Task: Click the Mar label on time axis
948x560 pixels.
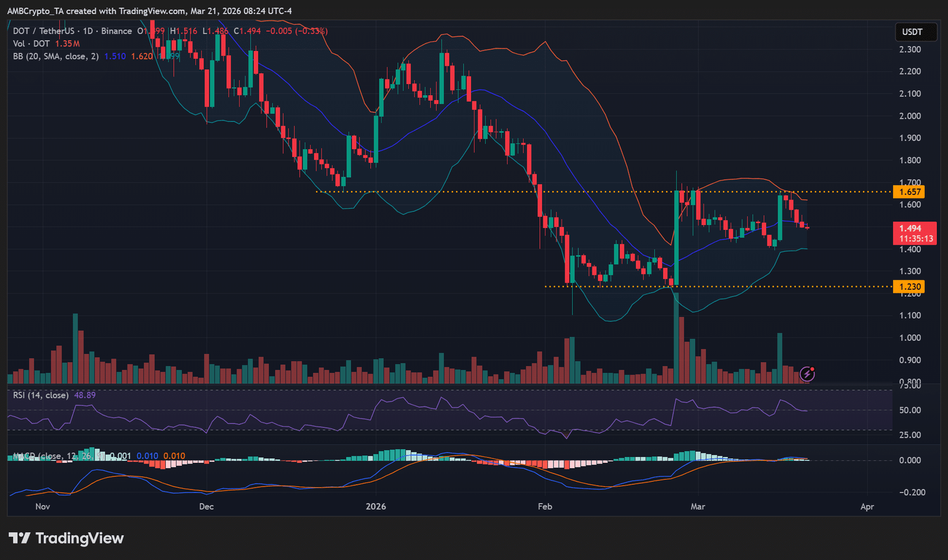Action: tap(698, 507)
